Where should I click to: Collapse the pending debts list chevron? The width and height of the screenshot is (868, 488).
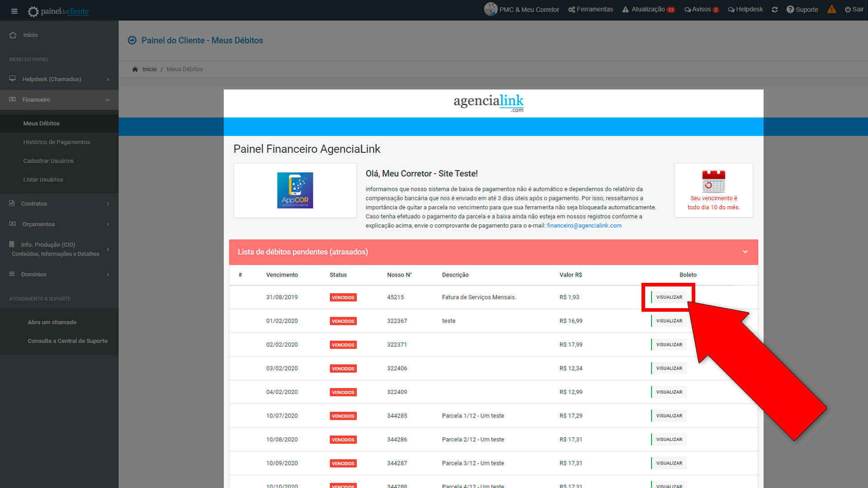click(x=745, y=252)
